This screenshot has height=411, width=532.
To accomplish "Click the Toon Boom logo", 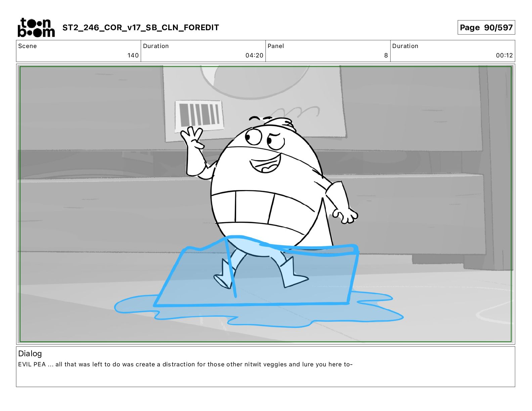I will [x=36, y=28].
